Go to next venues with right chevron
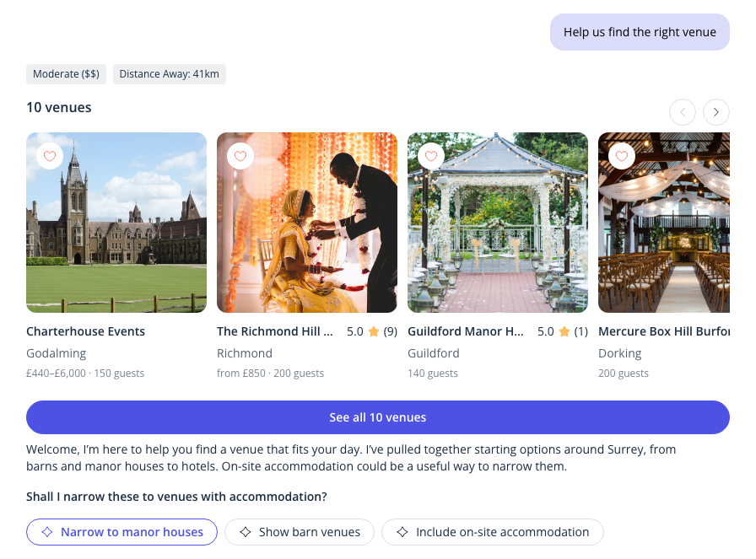Viewport: 756px width, 559px height. 716,112
